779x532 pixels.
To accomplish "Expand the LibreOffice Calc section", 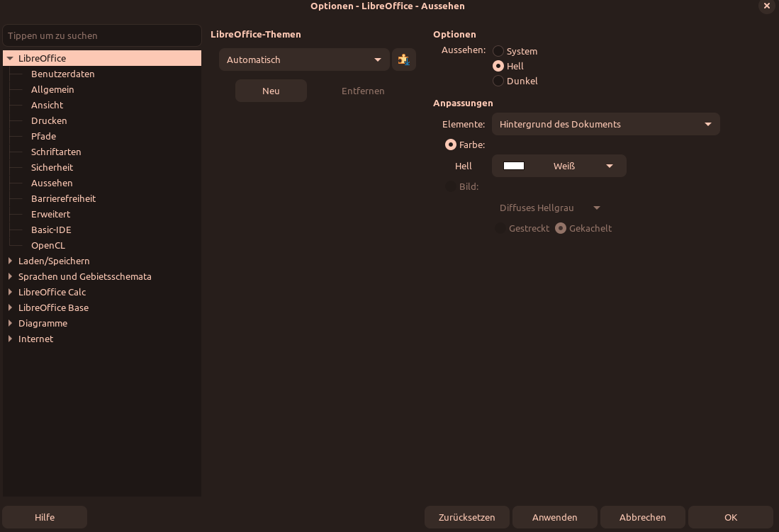I will point(10,292).
